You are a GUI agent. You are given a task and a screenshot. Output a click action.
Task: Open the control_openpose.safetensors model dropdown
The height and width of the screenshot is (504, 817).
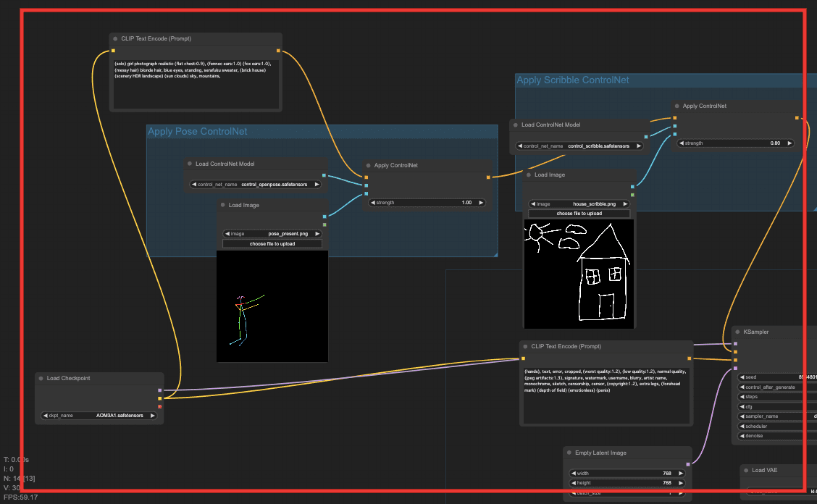pos(255,185)
